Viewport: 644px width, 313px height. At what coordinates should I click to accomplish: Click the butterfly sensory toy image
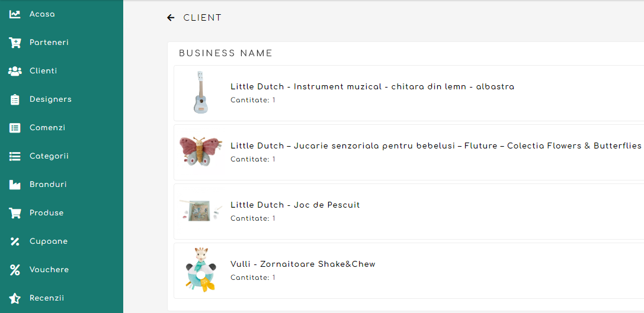pyautogui.click(x=201, y=151)
